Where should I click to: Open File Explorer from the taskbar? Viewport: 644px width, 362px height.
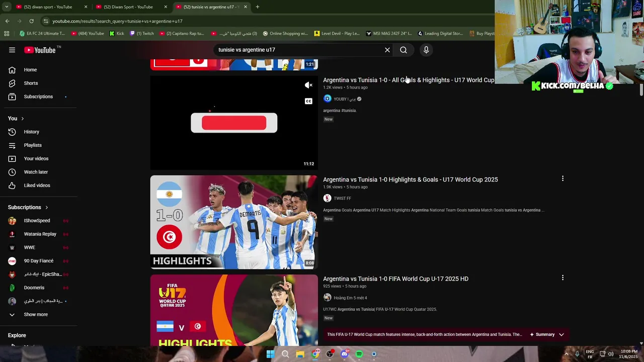coord(300,354)
